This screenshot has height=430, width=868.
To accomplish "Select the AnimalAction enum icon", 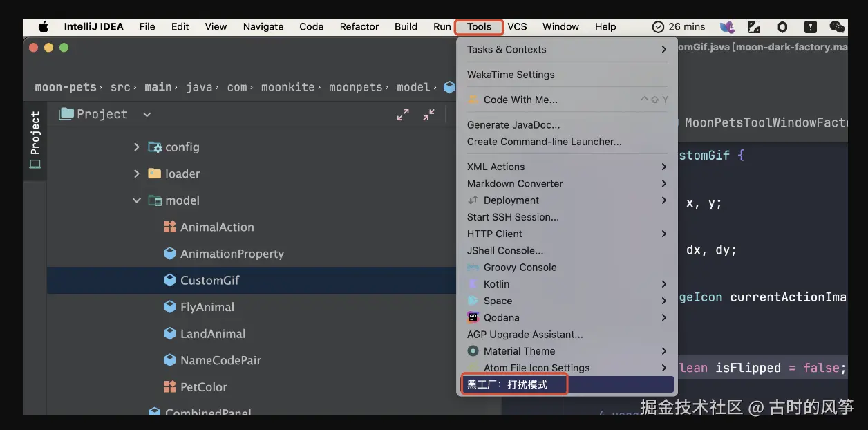I will (169, 227).
